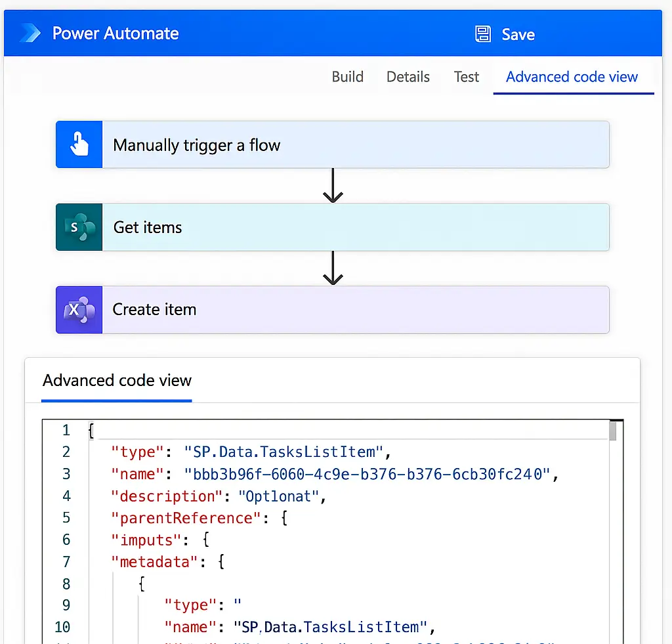Click the manual trigger hand icon
The height and width of the screenshot is (644, 672).
click(x=79, y=144)
